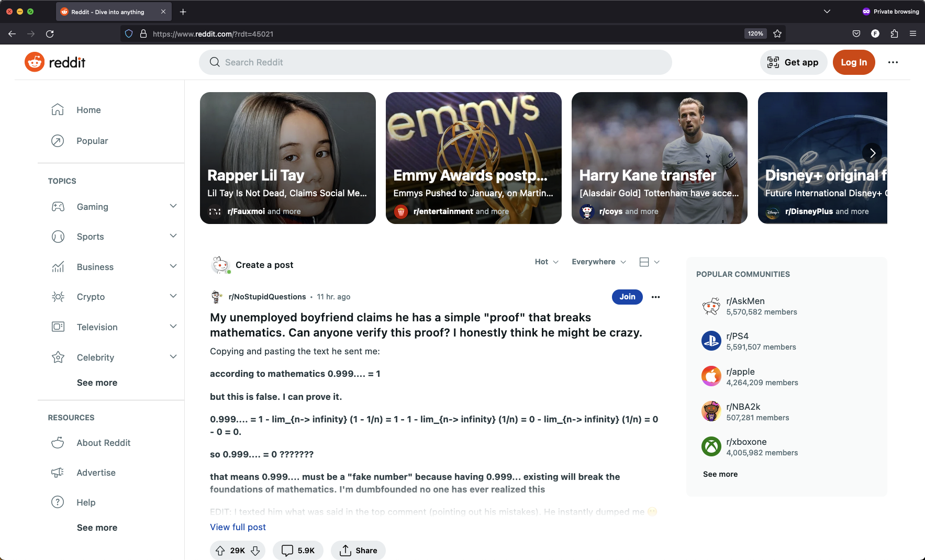Open the post's three-dot options menu

point(655,297)
